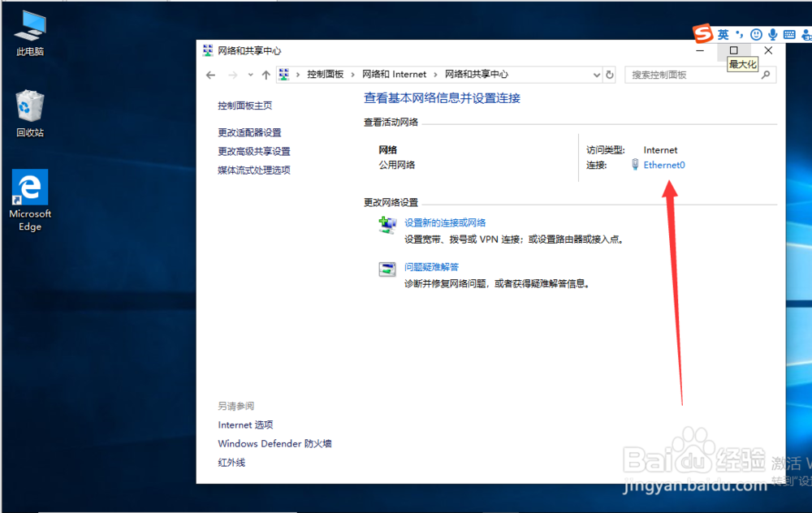Open 红外线 link
The image size is (812, 513).
pyautogui.click(x=231, y=463)
